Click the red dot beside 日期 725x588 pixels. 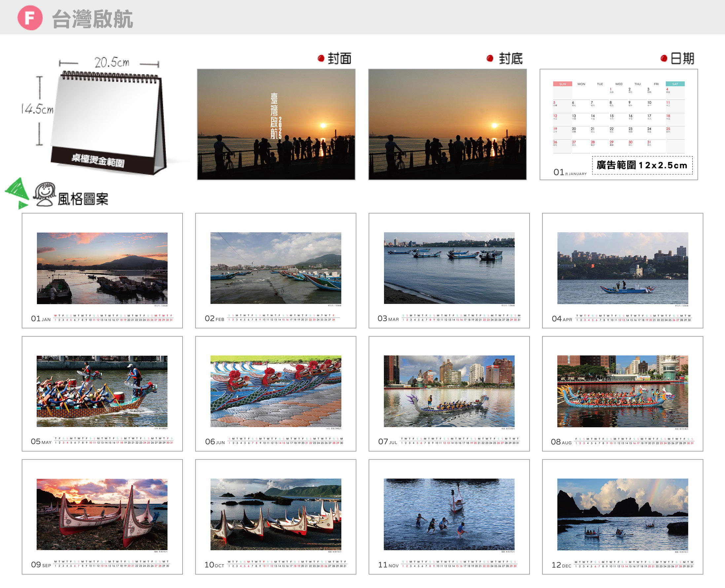[664, 58]
